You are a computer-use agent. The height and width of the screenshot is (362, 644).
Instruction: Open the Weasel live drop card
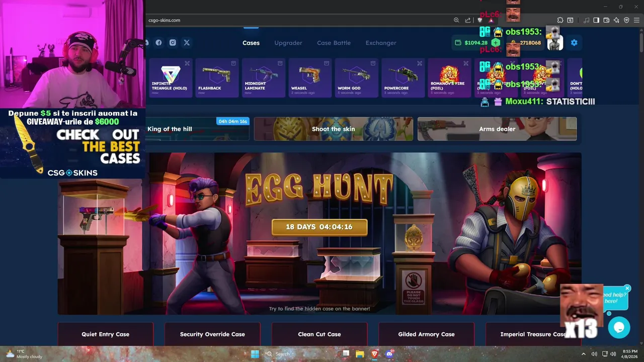(x=310, y=77)
